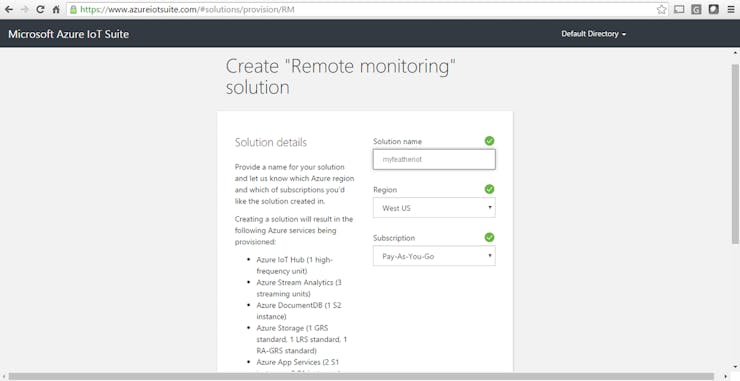Screen dimensions: 740x381
Task: Click the Microsoft Azure IoT Suite title
Action: pyautogui.click(x=68, y=34)
